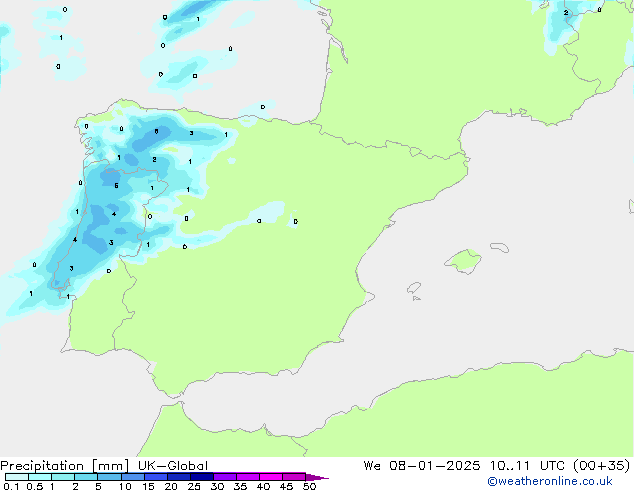Choose legend swatch between 20 and 25

pos(178,477)
